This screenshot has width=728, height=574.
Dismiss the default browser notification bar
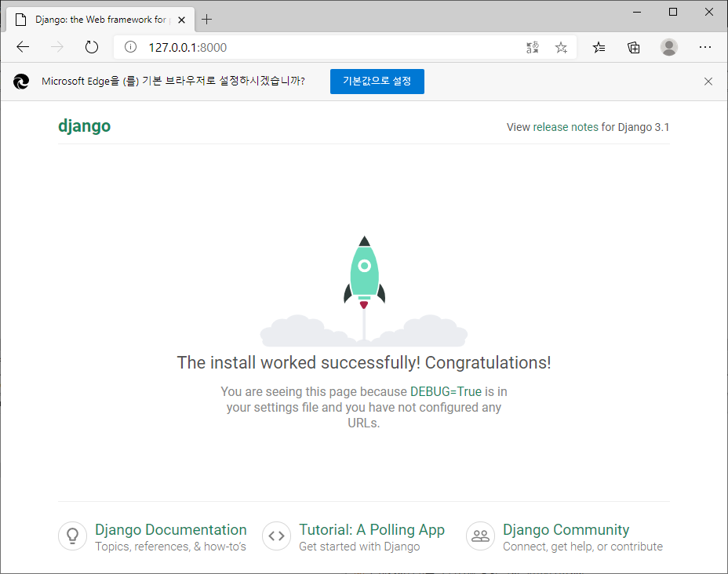pyautogui.click(x=708, y=82)
